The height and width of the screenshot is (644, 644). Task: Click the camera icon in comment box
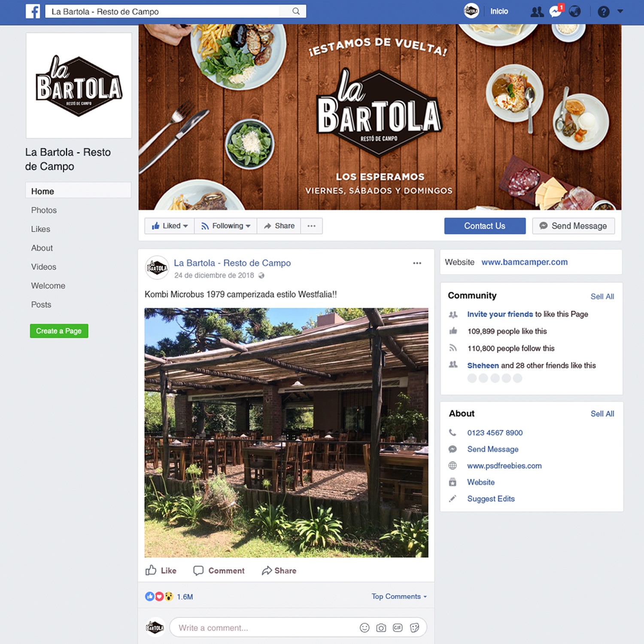[x=381, y=628]
